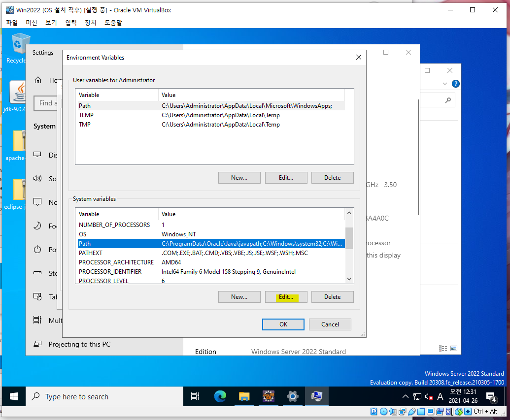The image size is (510, 420).
Task: Open Display in the Settings sidebar
Action: [45, 155]
